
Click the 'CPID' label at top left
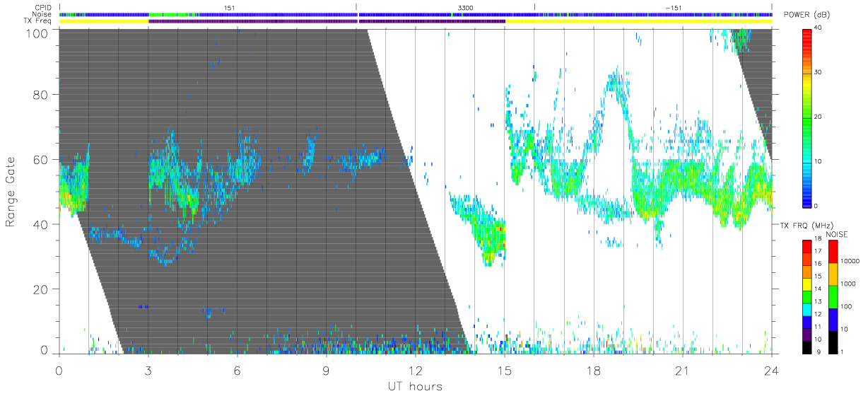point(44,7)
